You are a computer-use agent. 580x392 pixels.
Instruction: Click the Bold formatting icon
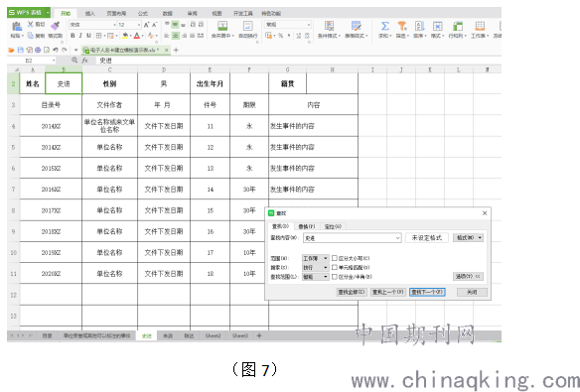point(72,36)
